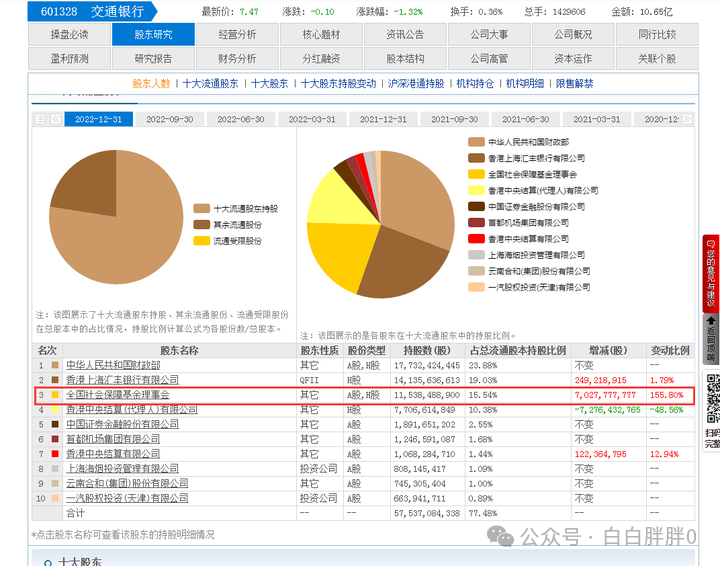Go to the 股东人数 section link

pos(152,84)
